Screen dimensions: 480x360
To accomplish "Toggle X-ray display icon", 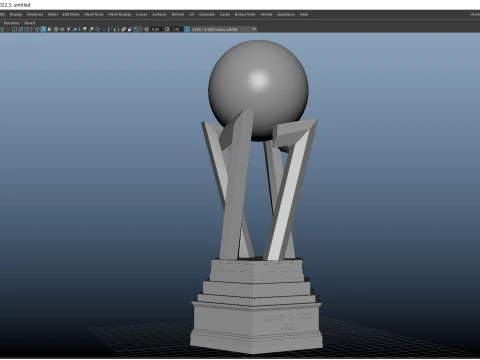I will pyautogui.click(x=123, y=29).
